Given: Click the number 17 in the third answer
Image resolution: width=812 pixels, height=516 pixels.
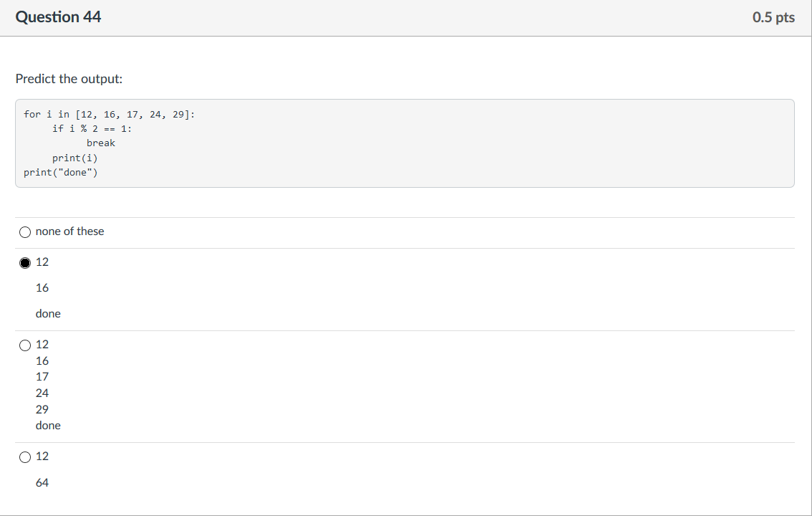Looking at the screenshot, I should [x=42, y=377].
